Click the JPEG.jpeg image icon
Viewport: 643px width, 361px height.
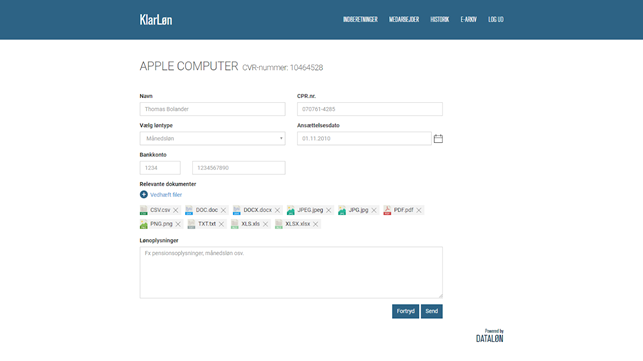pos(291,210)
